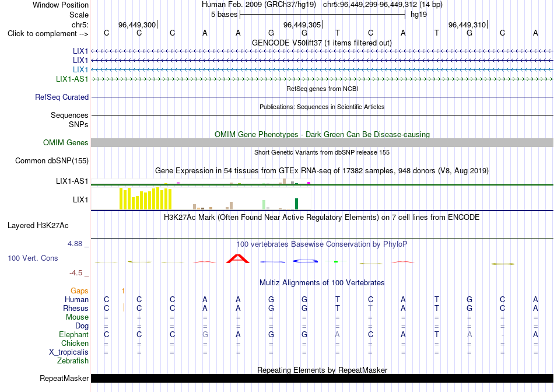
Task: Click the RepeatMasker track label
Action: pyautogui.click(x=64, y=378)
